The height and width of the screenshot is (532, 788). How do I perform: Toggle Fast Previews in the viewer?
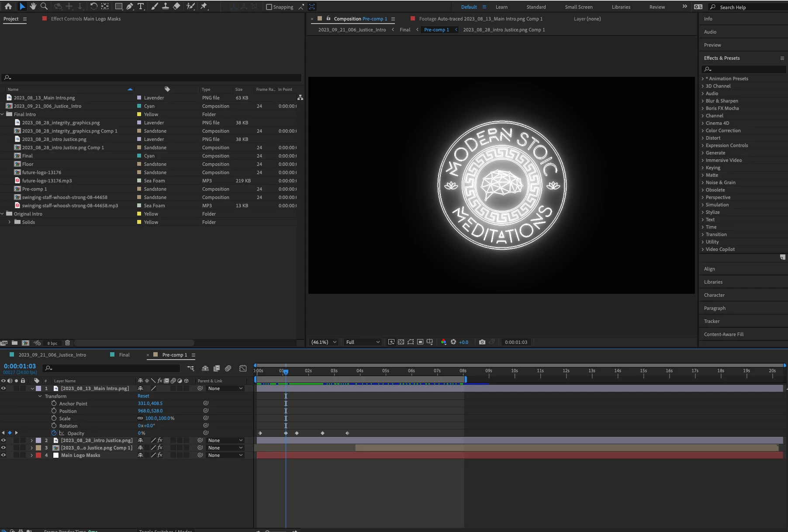pyautogui.click(x=391, y=342)
